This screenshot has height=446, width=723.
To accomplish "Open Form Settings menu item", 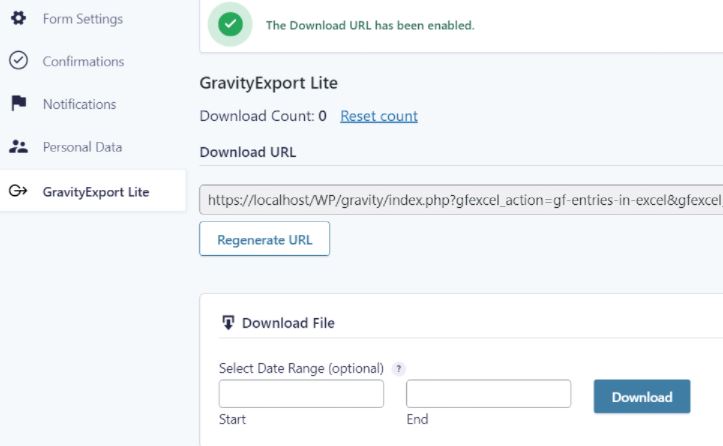I will (x=83, y=19).
